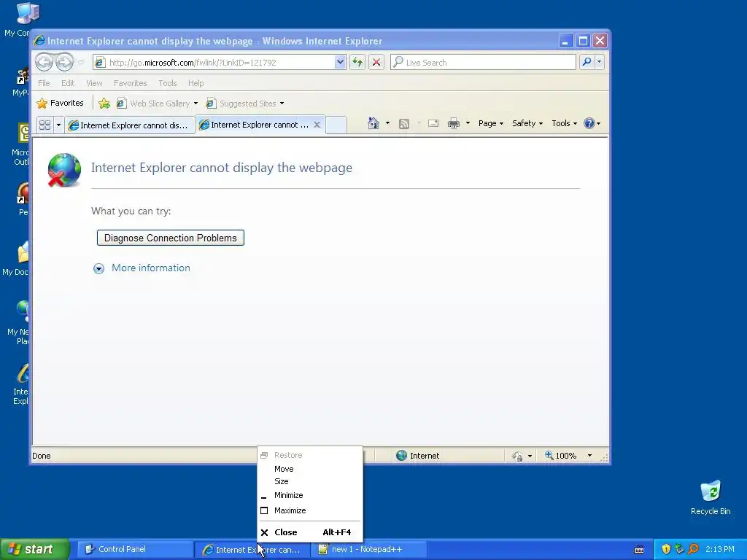The width and height of the screenshot is (747, 560).
Task: Click the orange magnifier tray icon
Action: [694, 549]
